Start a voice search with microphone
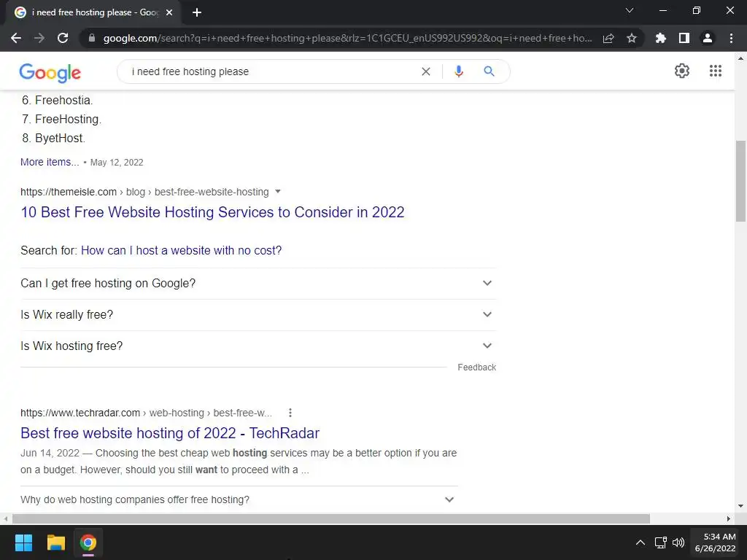 458,71
